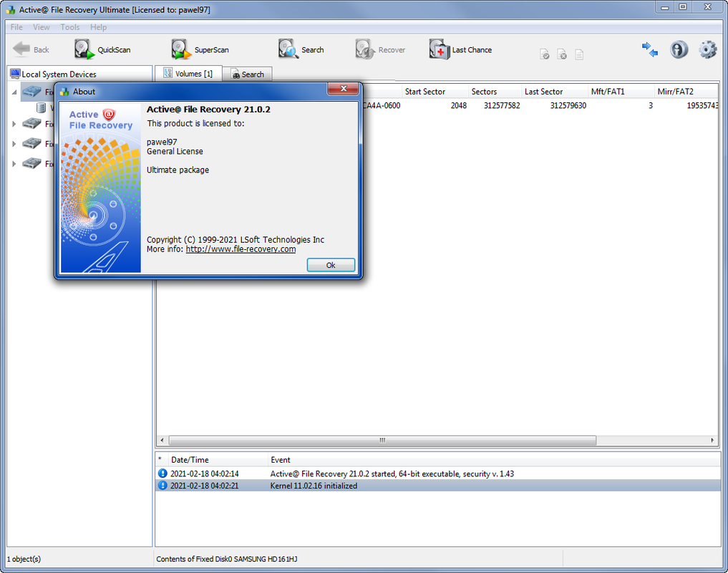The image size is (728, 573).
Task: Click the 'pawel97' licensee name in About
Action: point(162,142)
